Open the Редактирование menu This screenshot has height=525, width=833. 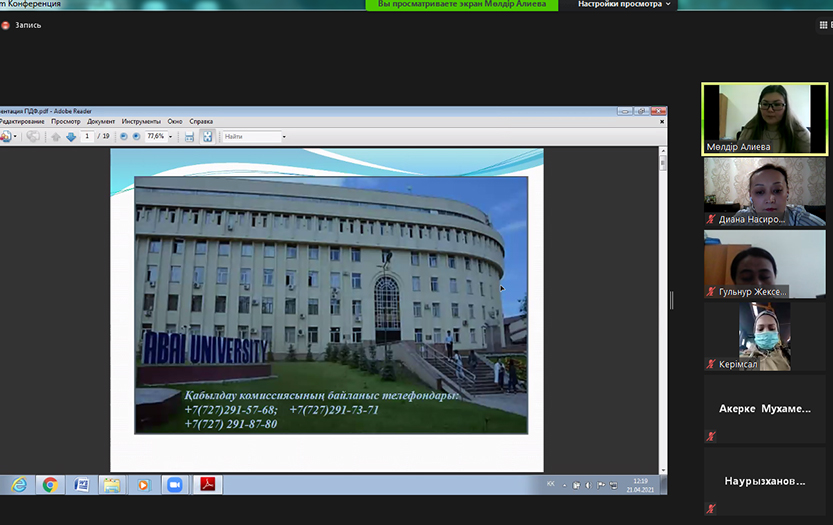22,122
